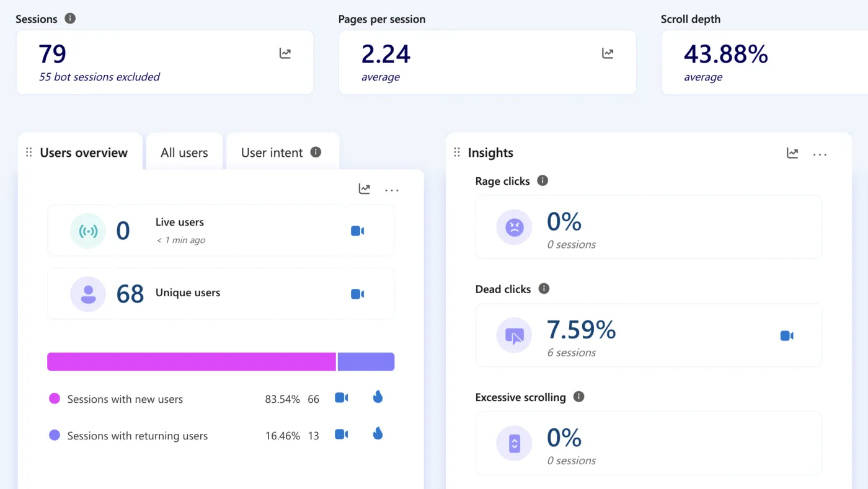The image size is (868, 489).
Task: Show Excessive scrolling info tooltip
Action: (x=578, y=397)
